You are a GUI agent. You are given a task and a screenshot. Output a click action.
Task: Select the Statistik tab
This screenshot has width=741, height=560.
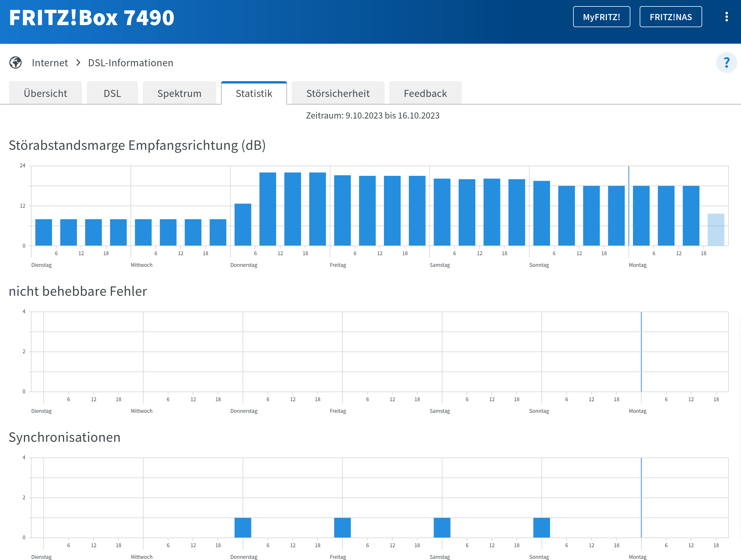[x=254, y=93]
